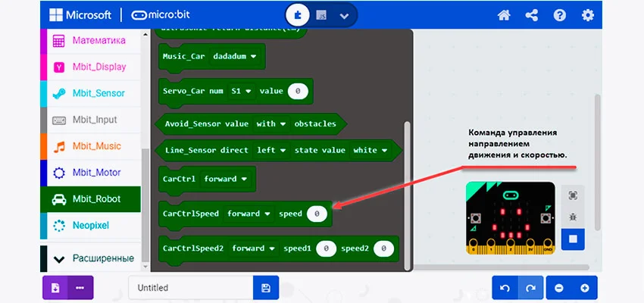The width and height of the screenshot is (644, 303).
Task: Click the Untitled project name field
Action: click(x=191, y=288)
